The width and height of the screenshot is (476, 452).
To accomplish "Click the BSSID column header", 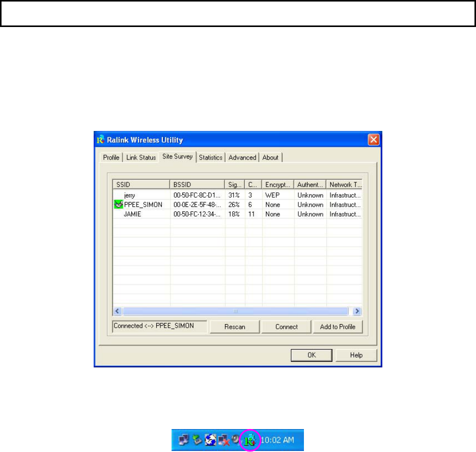I will click(x=197, y=184).
